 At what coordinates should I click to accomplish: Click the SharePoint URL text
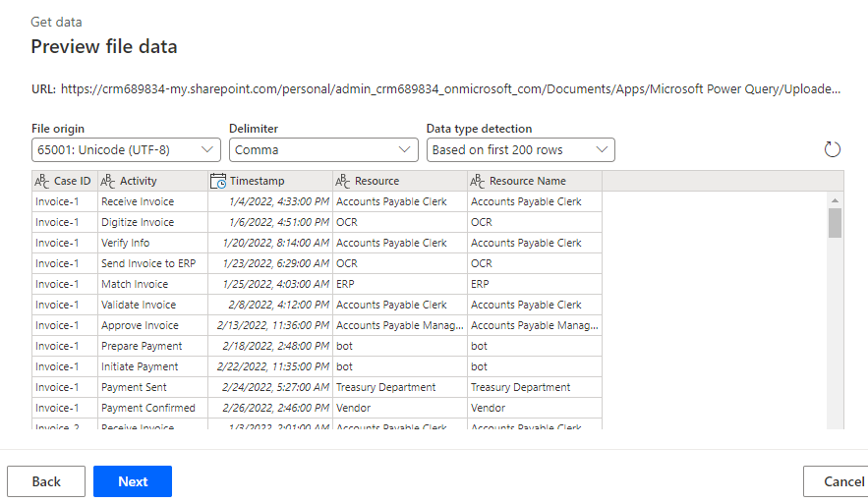450,89
